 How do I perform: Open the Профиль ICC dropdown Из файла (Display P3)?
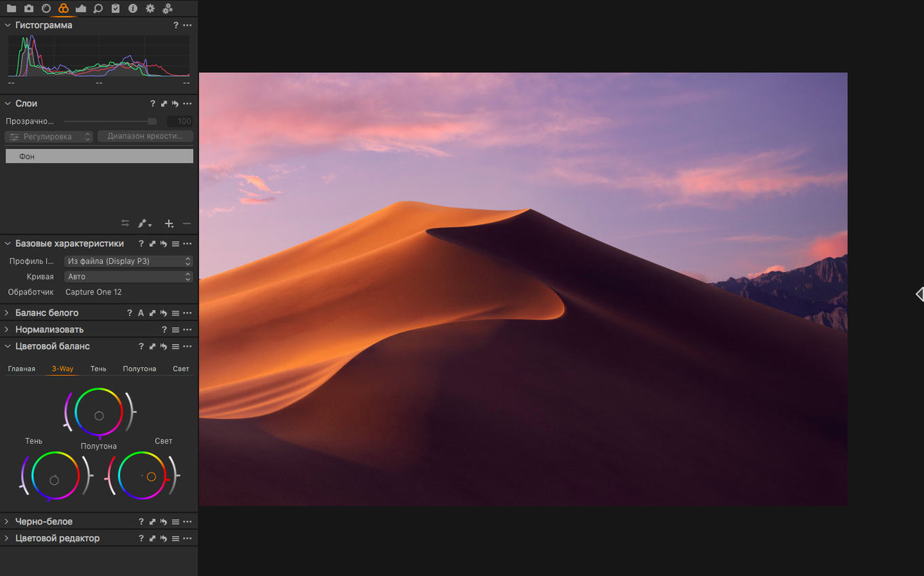(x=129, y=261)
